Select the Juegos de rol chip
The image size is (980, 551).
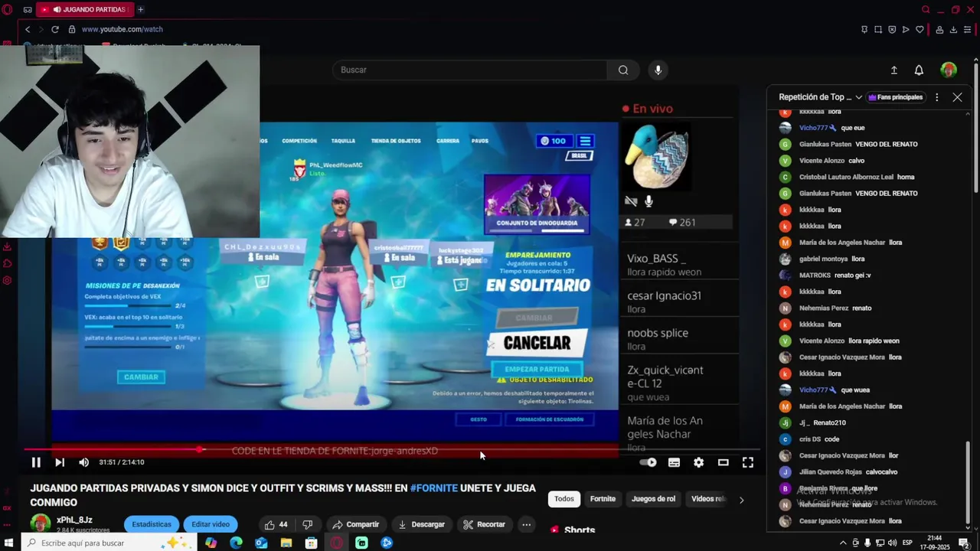point(653,499)
